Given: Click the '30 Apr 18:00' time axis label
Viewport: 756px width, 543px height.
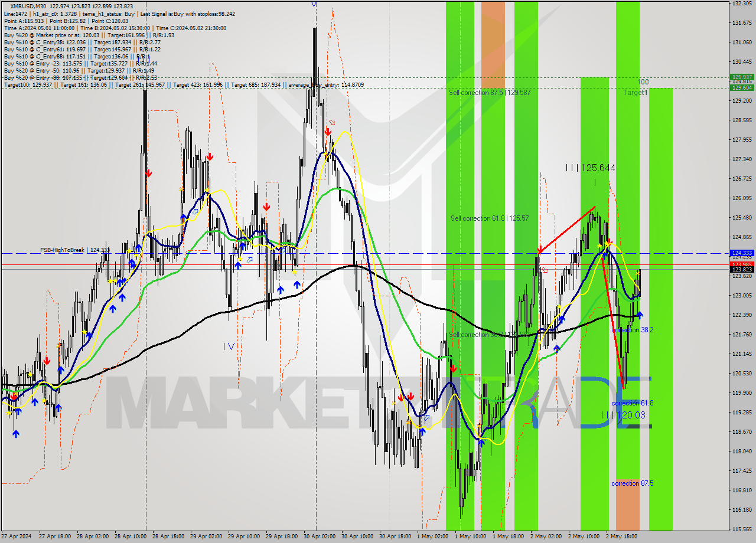Looking at the screenshot, I should point(395,537).
